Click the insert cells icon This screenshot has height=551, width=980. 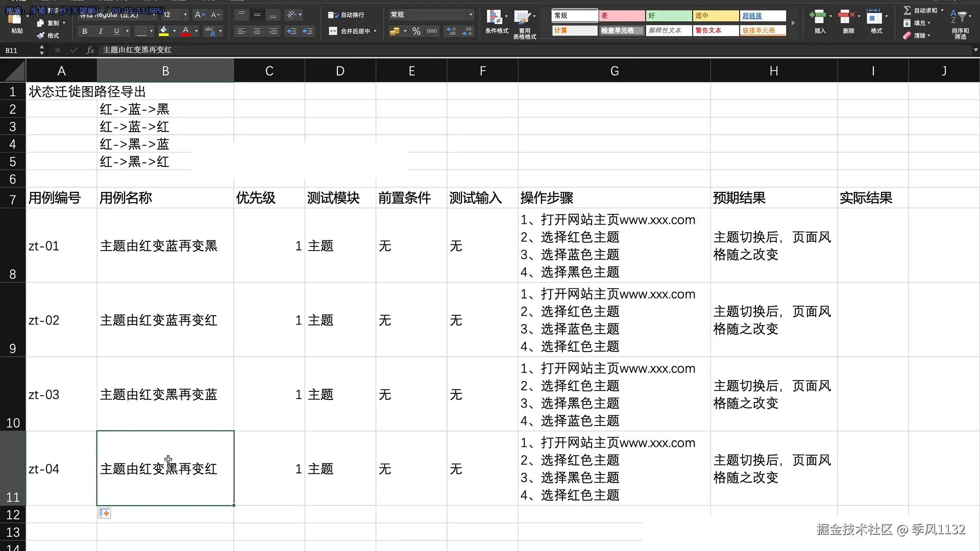pyautogui.click(x=818, y=17)
